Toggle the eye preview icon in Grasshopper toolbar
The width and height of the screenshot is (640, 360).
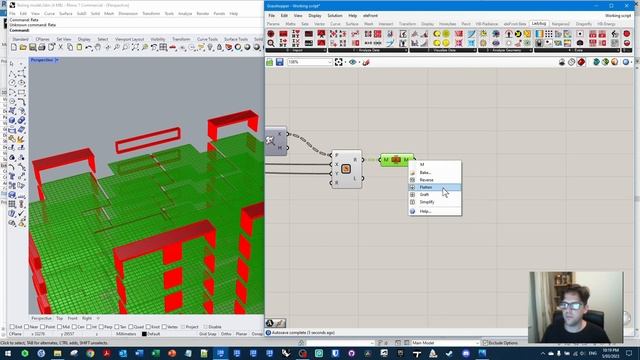tap(352, 62)
